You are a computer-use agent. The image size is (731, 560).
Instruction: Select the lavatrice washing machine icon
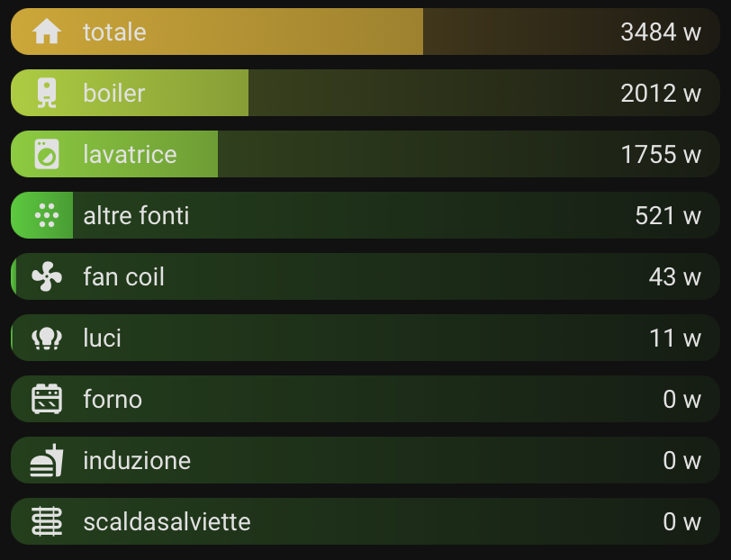click(x=47, y=155)
